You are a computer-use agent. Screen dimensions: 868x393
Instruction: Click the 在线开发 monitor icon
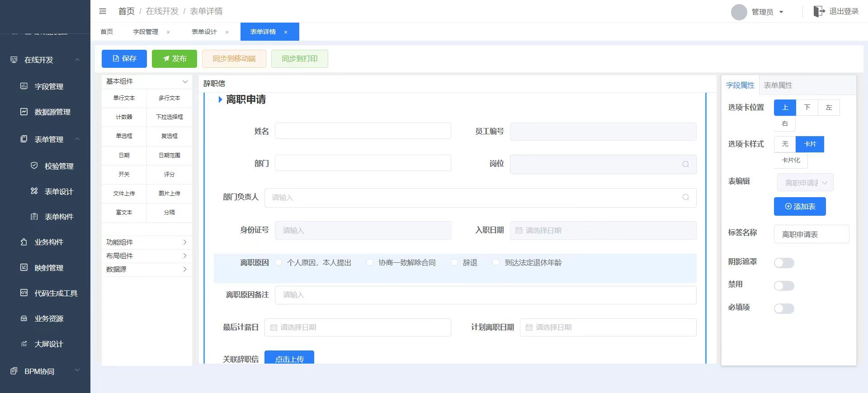coord(14,60)
